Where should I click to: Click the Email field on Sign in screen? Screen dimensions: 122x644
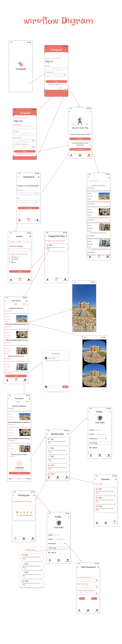(56, 69)
